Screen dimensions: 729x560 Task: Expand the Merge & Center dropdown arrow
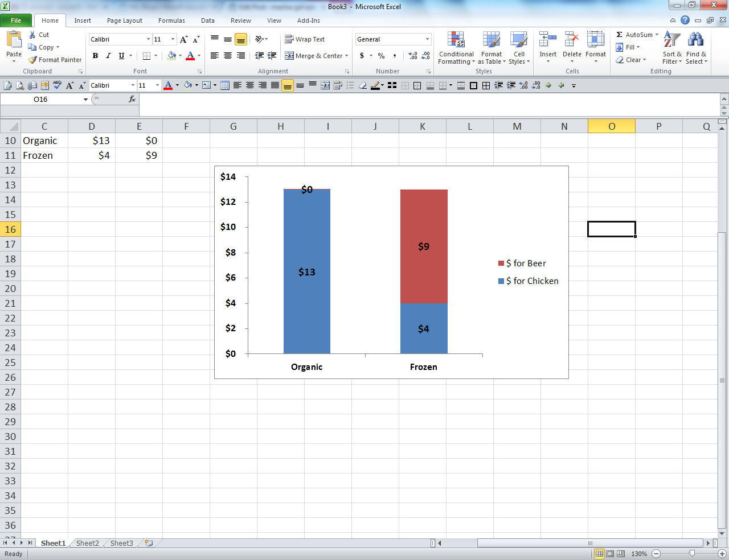tap(347, 56)
